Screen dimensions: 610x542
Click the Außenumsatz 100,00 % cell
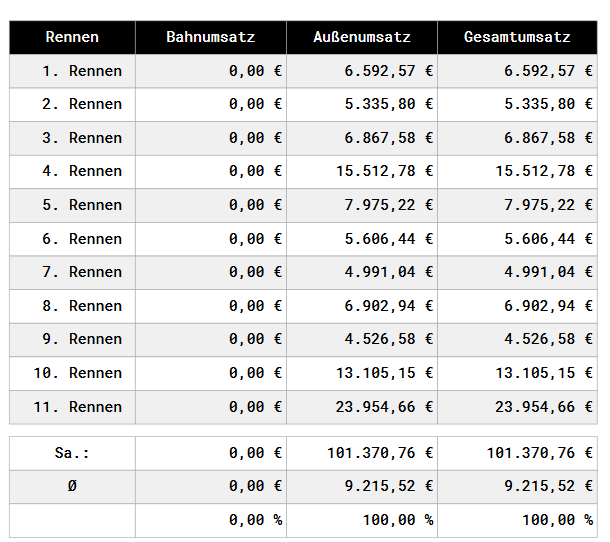pyautogui.click(x=398, y=520)
